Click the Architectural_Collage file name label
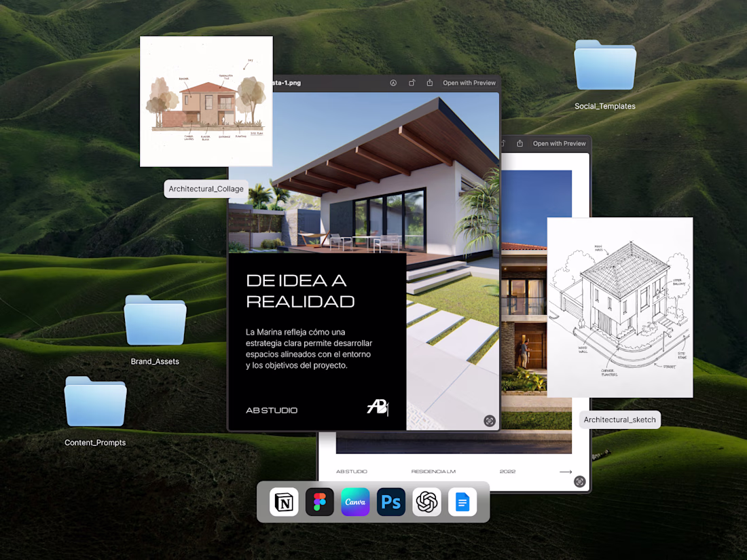 click(x=206, y=189)
